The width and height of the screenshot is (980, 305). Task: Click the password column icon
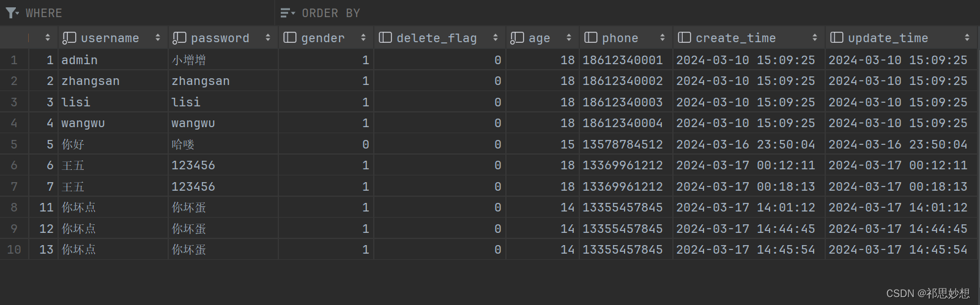[x=179, y=38]
